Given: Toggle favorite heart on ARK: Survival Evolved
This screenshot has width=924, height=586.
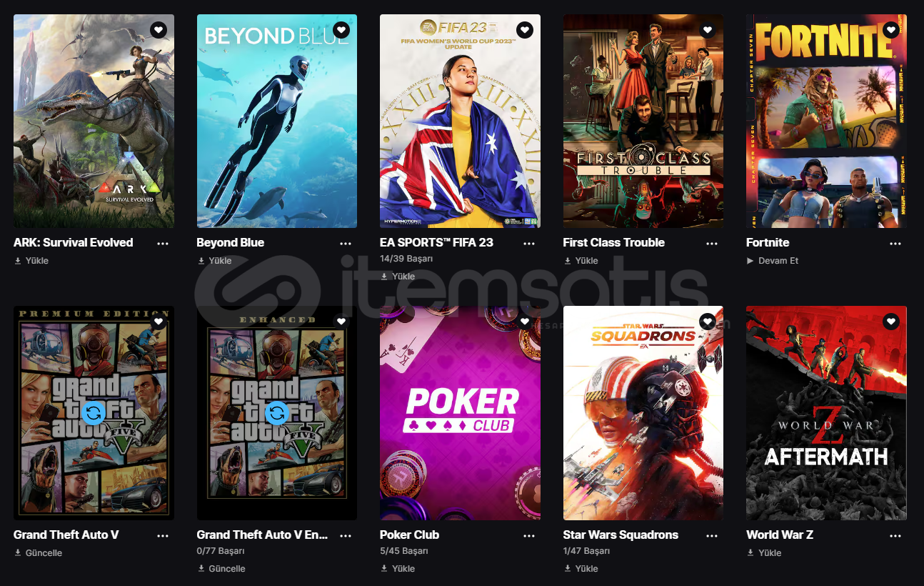Looking at the screenshot, I should pos(159,30).
